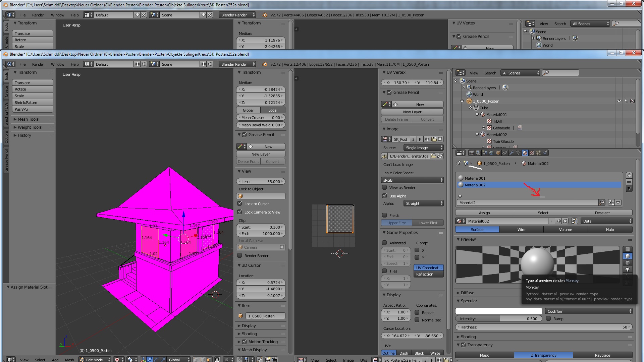Click the Shrink/Fatten tool button
This screenshot has width=644, height=362.
tap(33, 103)
